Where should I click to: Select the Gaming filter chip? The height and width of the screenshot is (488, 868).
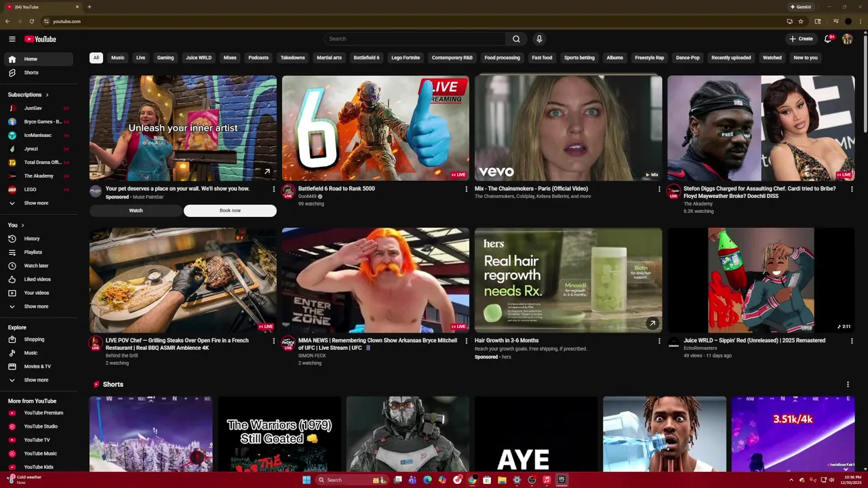pos(165,58)
